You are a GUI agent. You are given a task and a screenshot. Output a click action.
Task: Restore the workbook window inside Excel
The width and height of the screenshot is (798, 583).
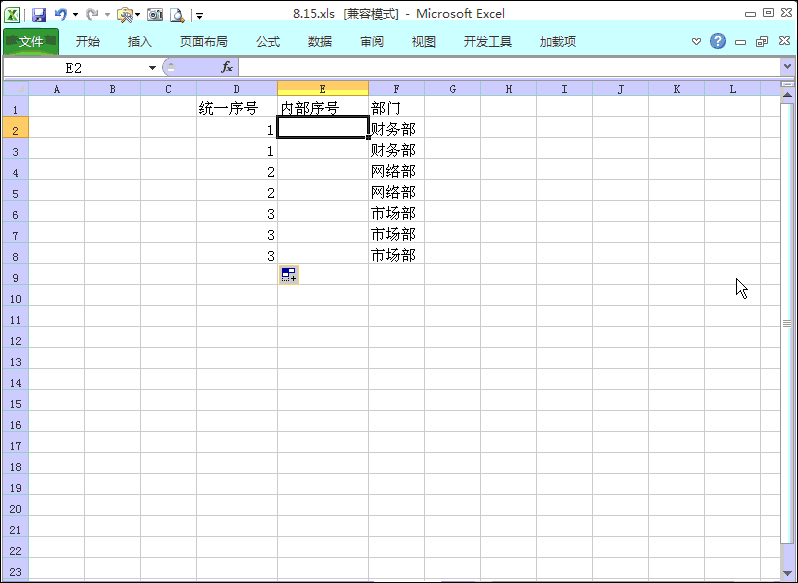click(762, 42)
